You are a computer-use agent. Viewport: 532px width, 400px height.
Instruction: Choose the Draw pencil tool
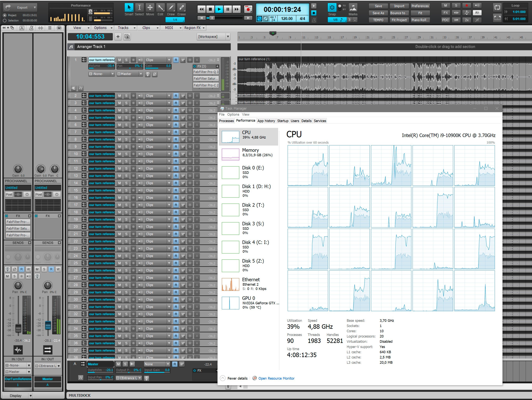[171, 8]
